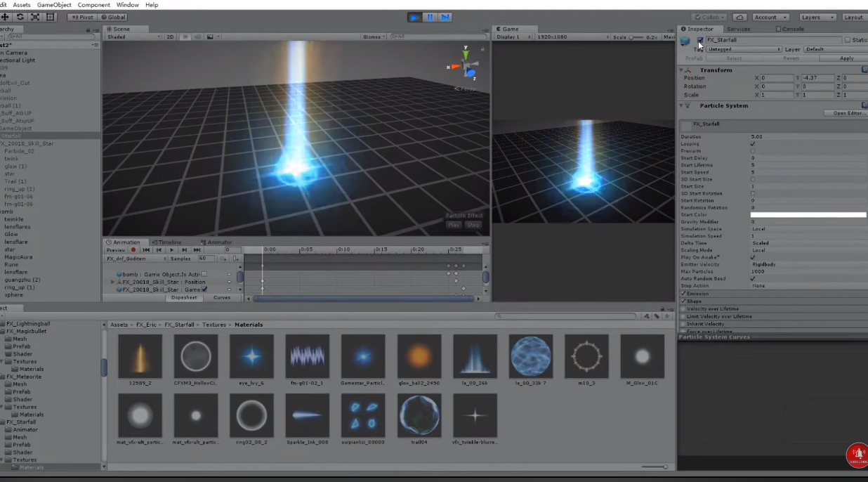Image resolution: width=868 pixels, height=482 pixels.
Task: Select the record button in the Animation panel
Action: (x=133, y=250)
